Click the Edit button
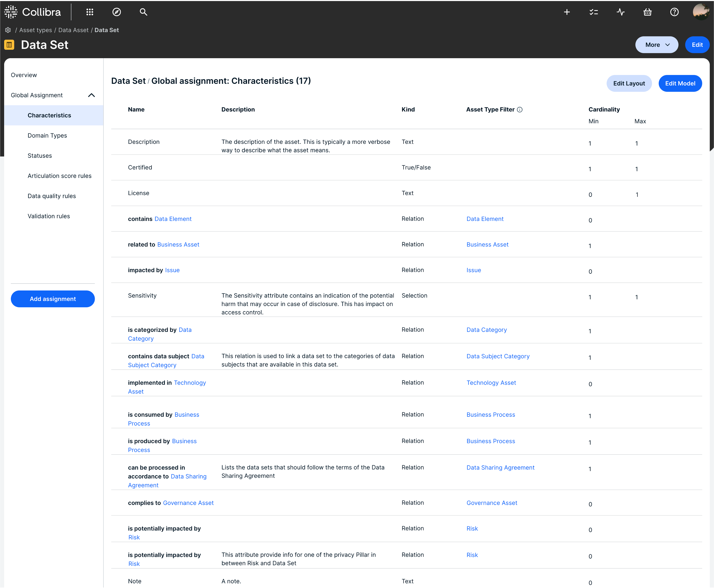 697,45
